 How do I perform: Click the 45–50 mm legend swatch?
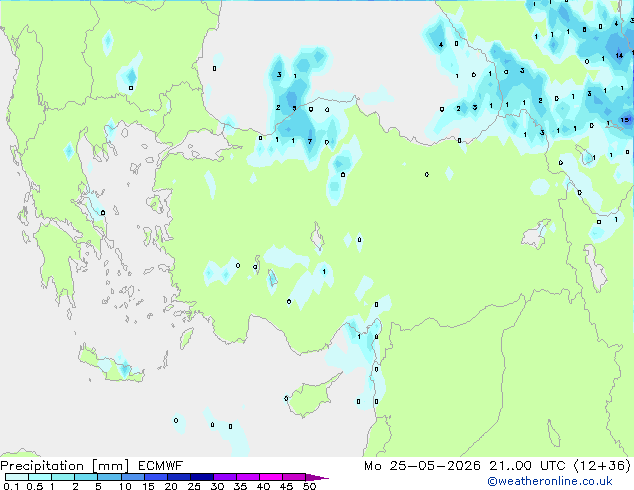click(x=294, y=477)
